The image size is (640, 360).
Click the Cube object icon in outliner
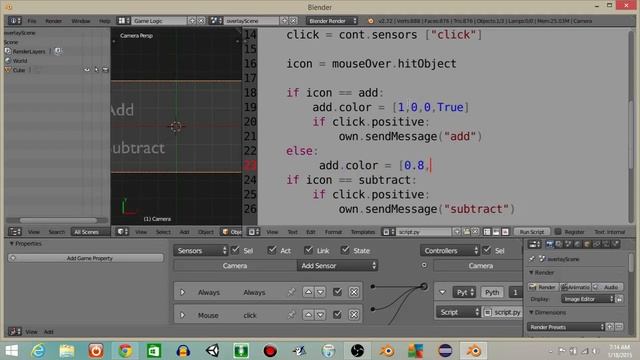tap(8, 70)
